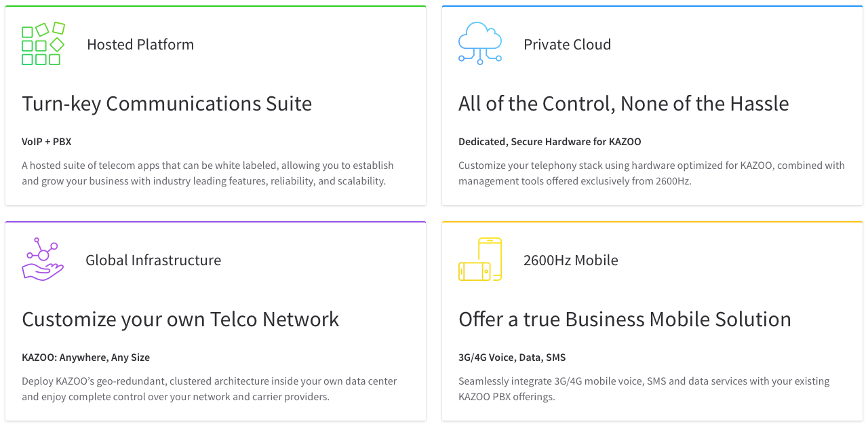
Task: Click KAZOO: Anywhere, Any Size subheading
Action: click(85, 357)
